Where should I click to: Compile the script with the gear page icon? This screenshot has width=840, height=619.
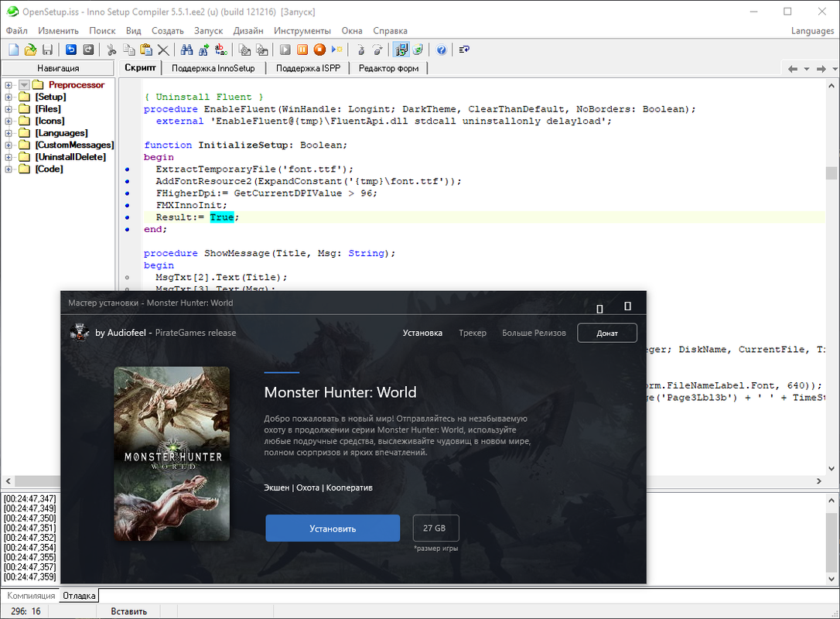click(x=244, y=50)
